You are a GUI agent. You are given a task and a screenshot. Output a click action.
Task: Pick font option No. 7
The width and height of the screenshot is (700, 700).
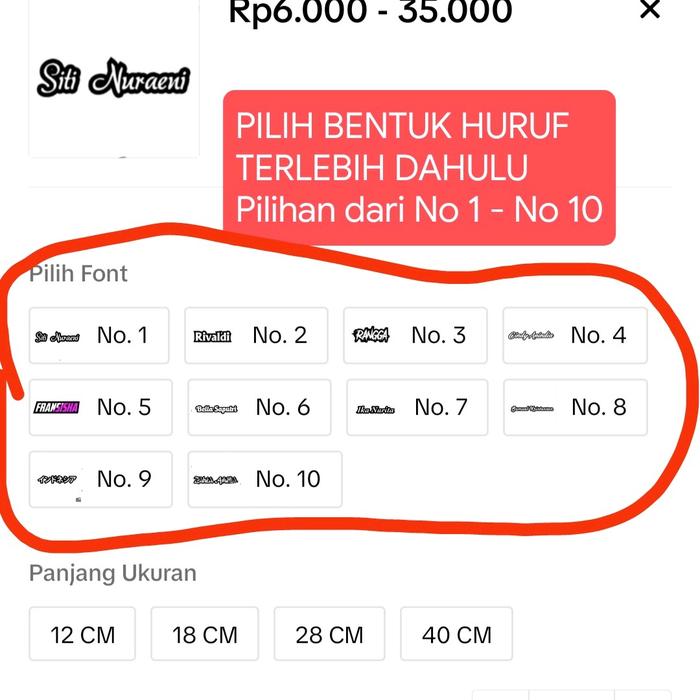pyautogui.click(x=417, y=407)
